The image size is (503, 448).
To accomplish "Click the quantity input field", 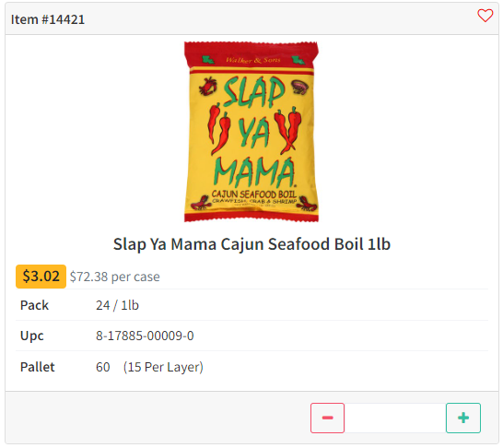I will tap(395, 418).
